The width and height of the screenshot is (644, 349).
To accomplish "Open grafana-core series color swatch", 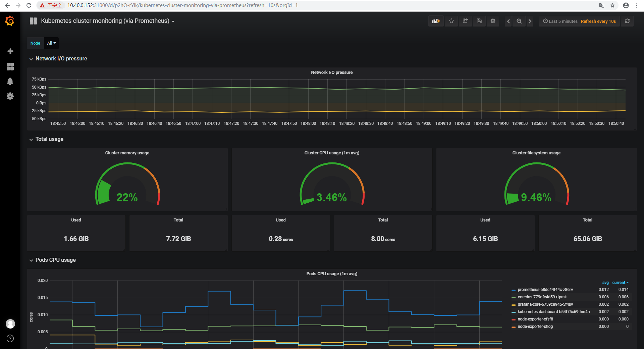I will tap(514, 305).
